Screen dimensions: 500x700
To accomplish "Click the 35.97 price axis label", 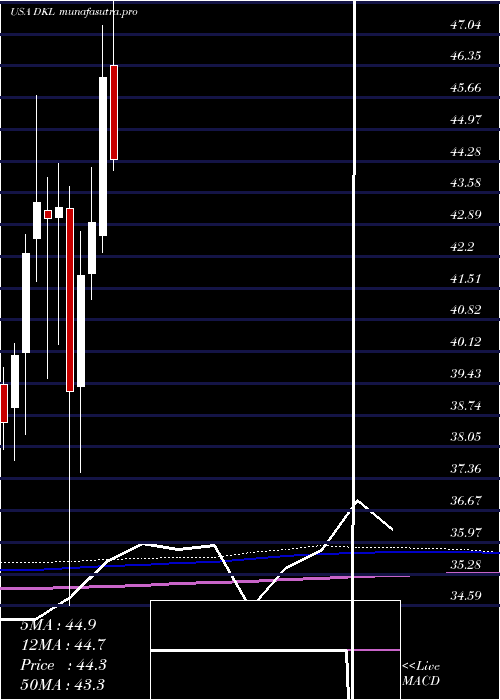I will tap(466, 533).
